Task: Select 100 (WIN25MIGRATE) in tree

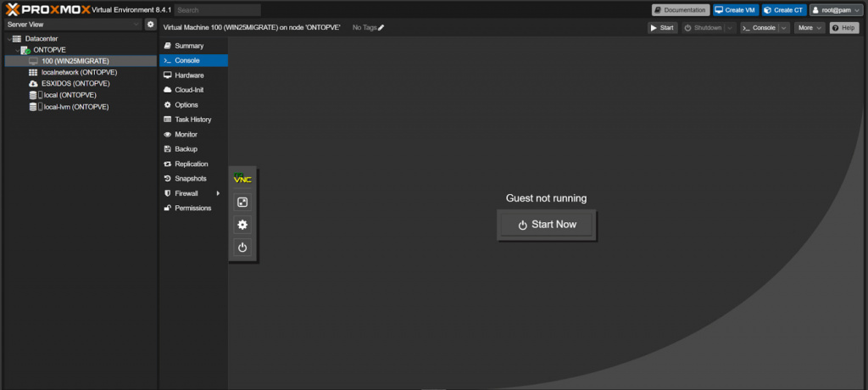Action: pyautogui.click(x=81, y=61)
